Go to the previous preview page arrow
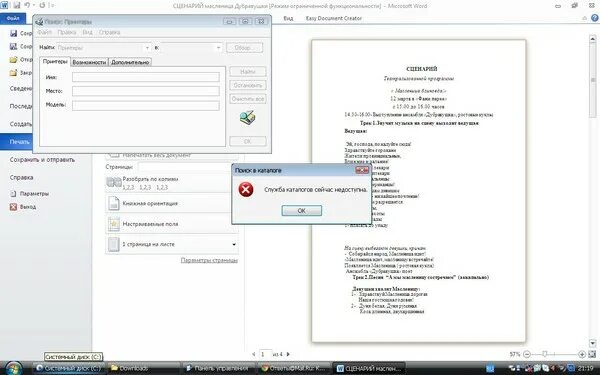This screenshot has height=375, width=600. click(x=253, y=354)
